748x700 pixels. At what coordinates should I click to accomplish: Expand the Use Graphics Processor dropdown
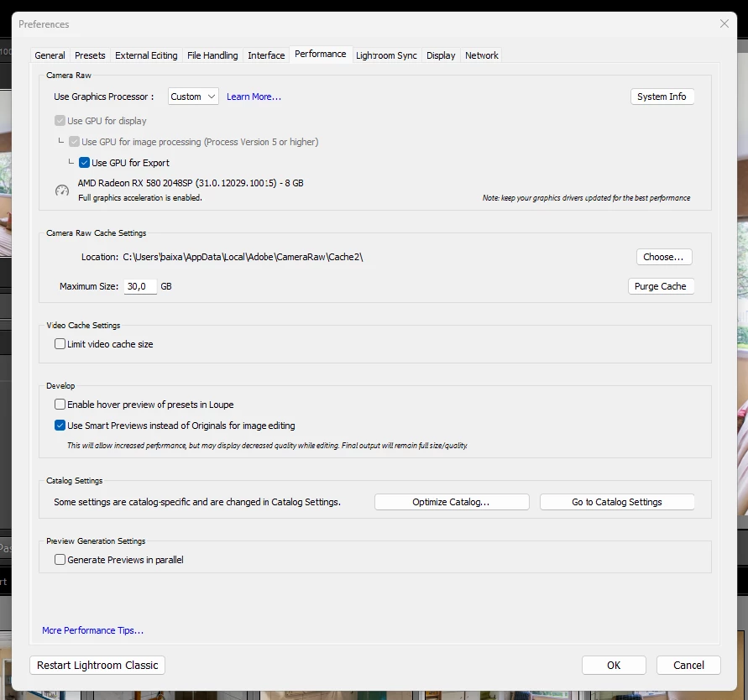[193, 97]
